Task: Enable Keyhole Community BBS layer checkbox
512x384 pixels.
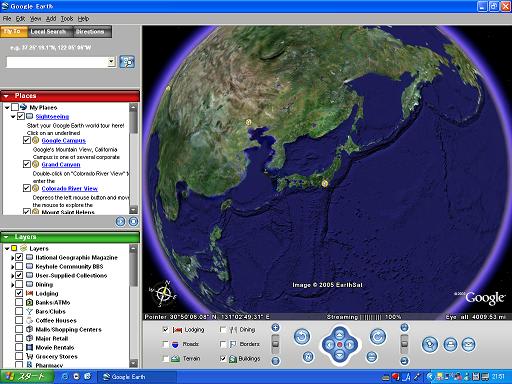Action: (19, 266)
